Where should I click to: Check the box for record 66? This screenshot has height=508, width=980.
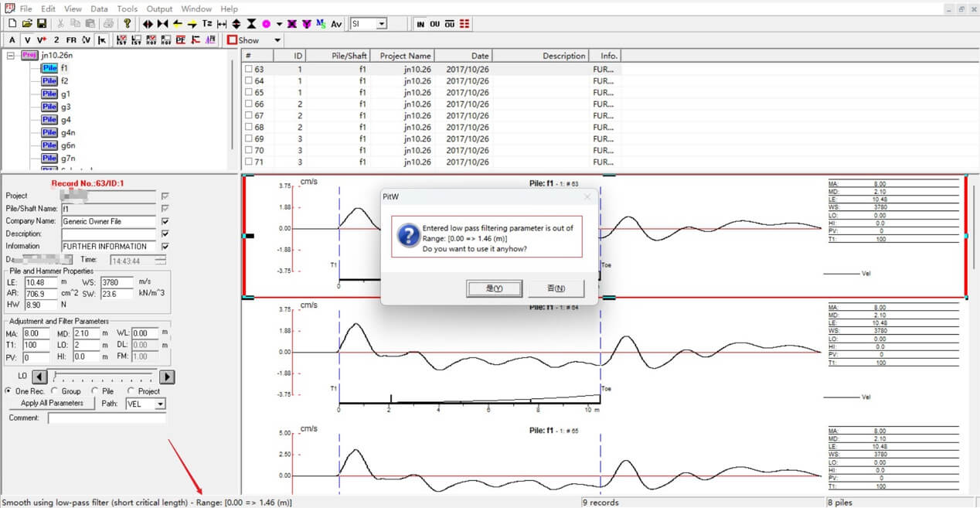pos(249,104)
